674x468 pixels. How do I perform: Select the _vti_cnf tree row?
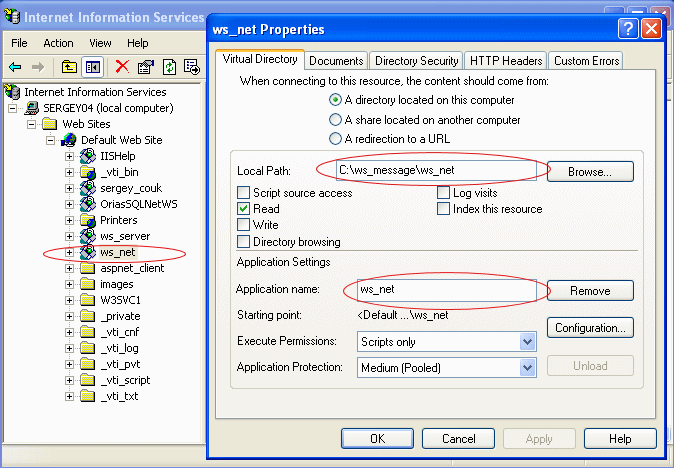(119, 332)
